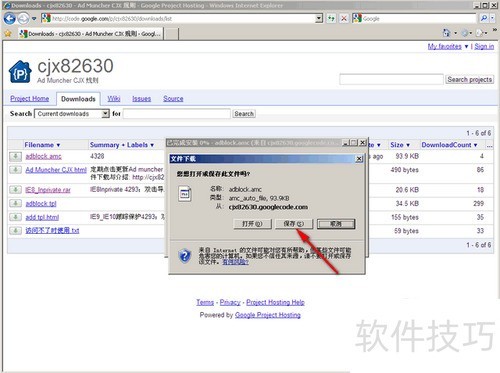This screenshot has height=373, width=500.
Task: Click the Stop loading red X icon
Action: (344, 18)
